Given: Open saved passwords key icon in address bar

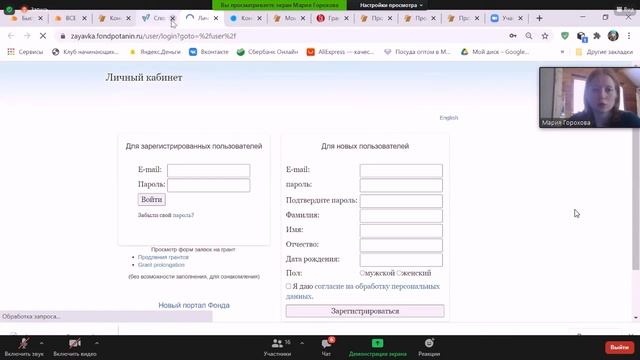Looking at the screenshot, I should pyautogui.click(x=513, y=36).
